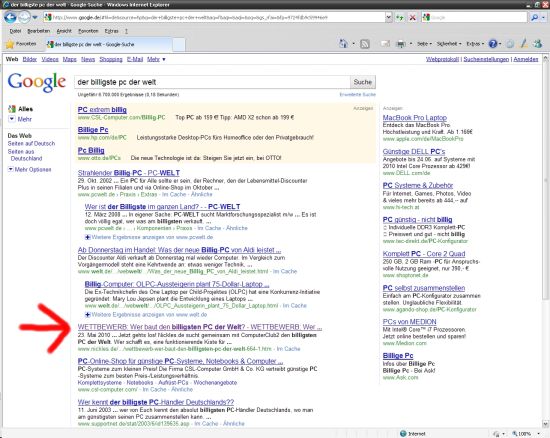Click the Print icon
The width and height of the screenshot is (550, 438).
click(401, 44)
